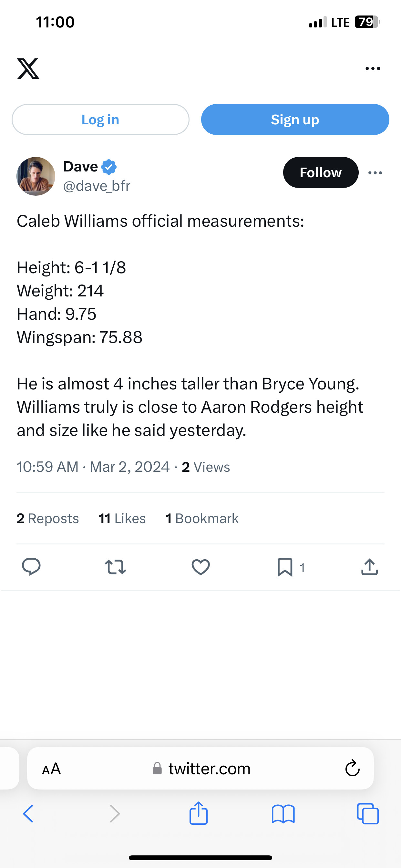View the 2 Reposts list

click(x=47, y=518)
